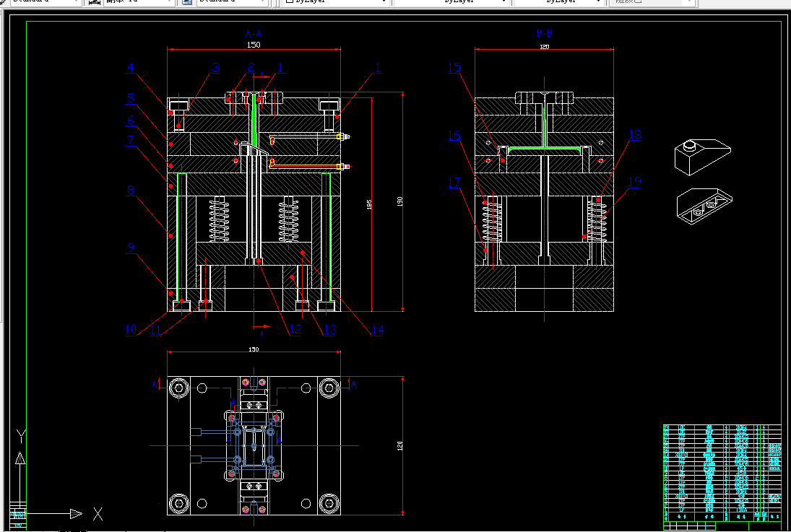The width and height of the screenshot is (791, 532).
Task: Click the UCS icon X axis label
Action: click(98, 514)
